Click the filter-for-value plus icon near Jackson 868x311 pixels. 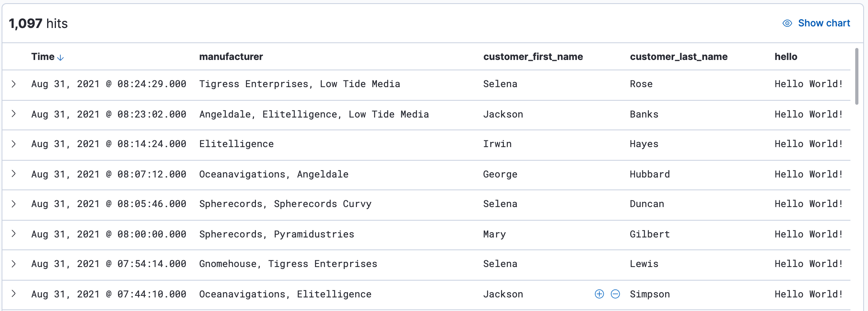pyautogui.click(x=599, y=294)
